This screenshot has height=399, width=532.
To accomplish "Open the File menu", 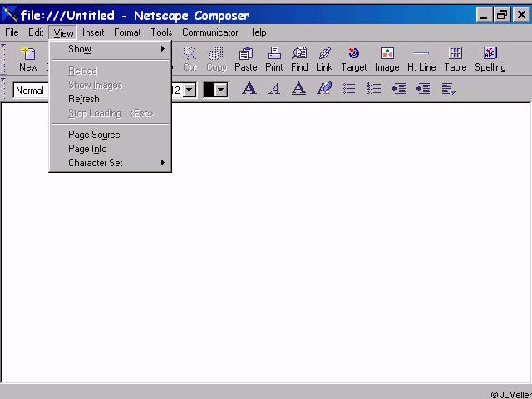I will coord(12,32).
